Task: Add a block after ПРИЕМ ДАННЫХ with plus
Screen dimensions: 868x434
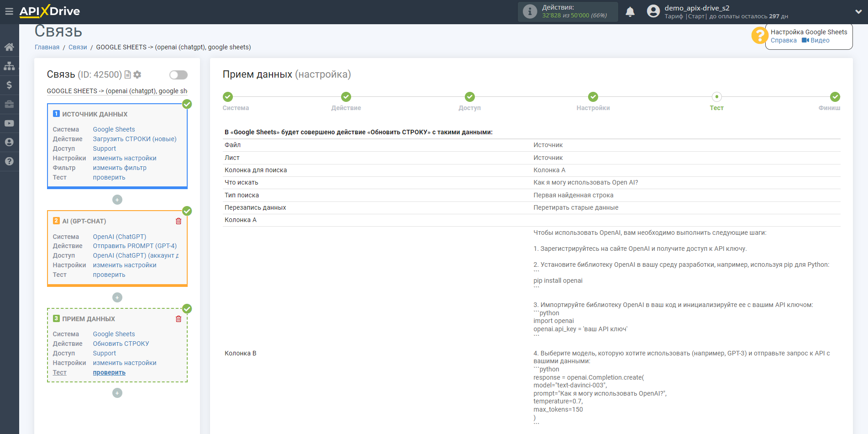Action: [x=117, y=393]
